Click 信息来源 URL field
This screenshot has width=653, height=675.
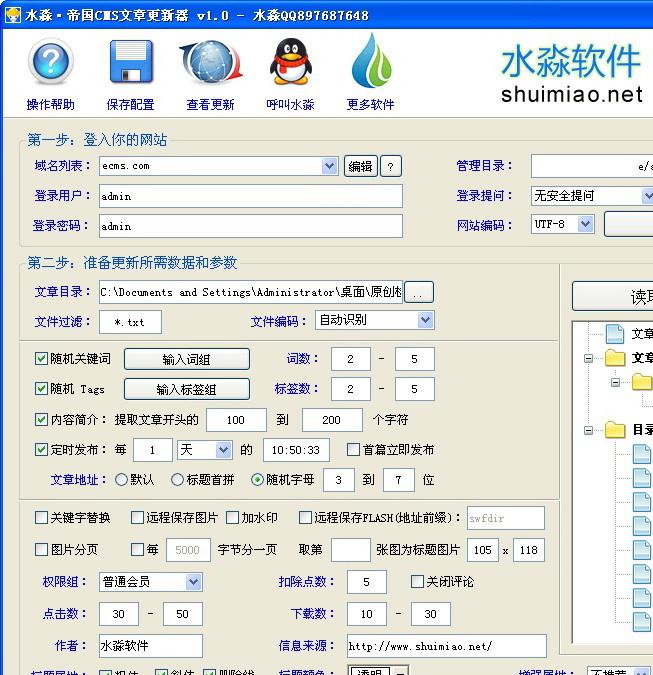(447, 646)
